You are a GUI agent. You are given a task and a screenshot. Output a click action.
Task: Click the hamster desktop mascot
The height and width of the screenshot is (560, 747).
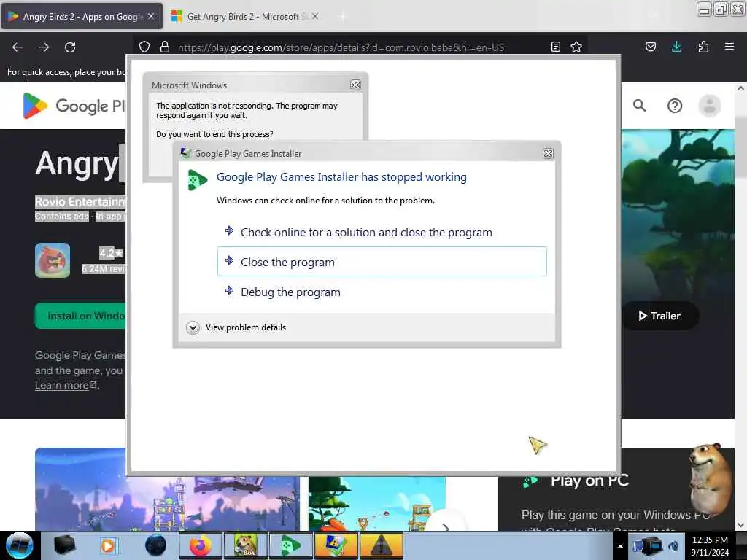pos(711,480)
